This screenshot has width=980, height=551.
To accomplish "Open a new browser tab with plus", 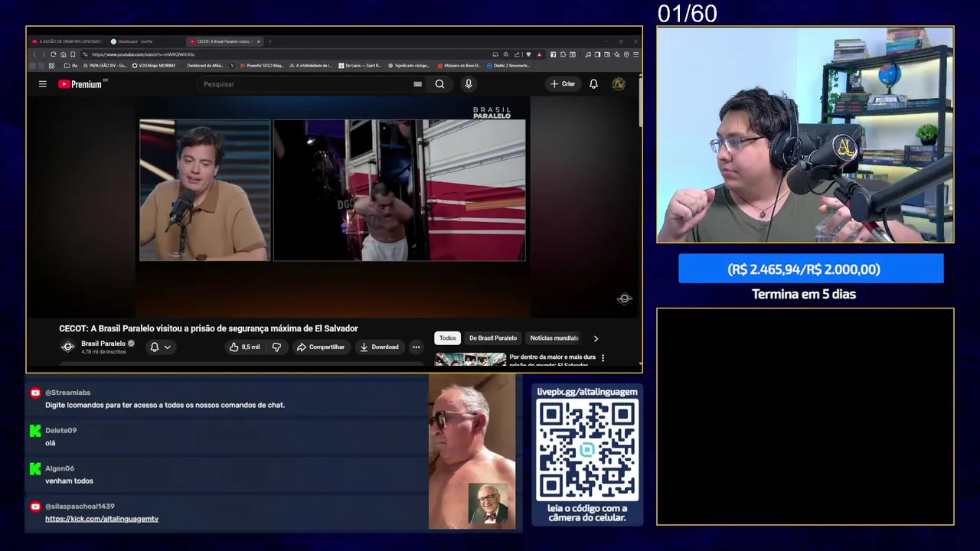I will click(270, 41).
